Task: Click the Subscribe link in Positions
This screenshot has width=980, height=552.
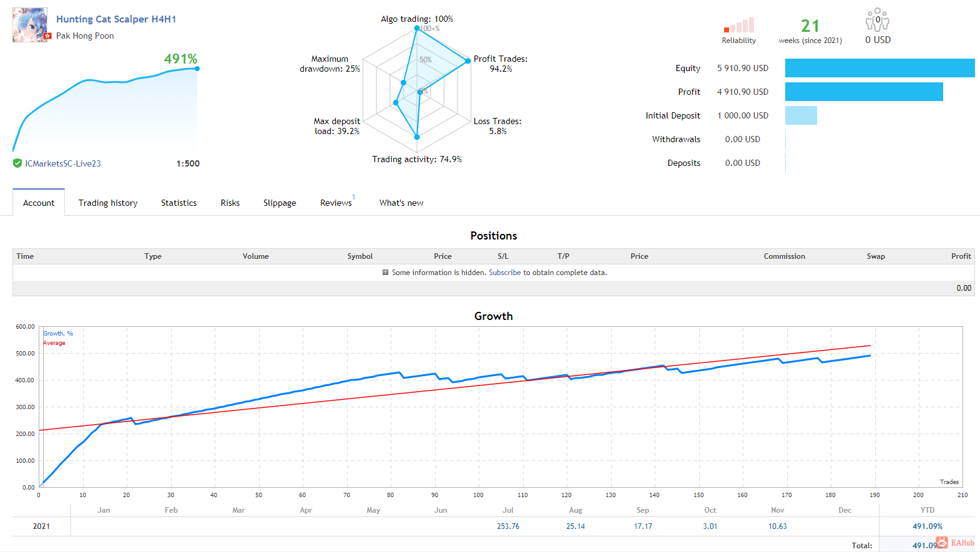Action: click(x=504, y=273)
